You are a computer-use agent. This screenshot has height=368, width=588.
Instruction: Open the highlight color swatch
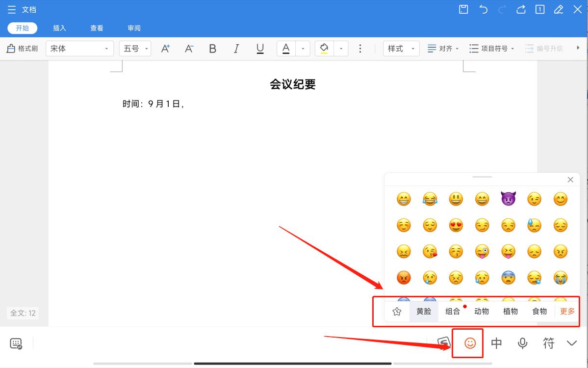(x=324, y=48)
